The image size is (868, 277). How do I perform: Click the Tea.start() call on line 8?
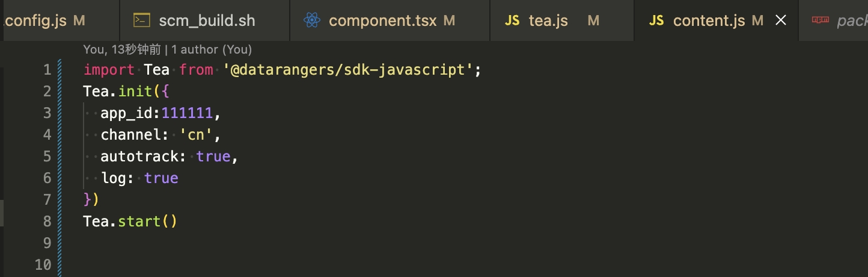point(130,222)
